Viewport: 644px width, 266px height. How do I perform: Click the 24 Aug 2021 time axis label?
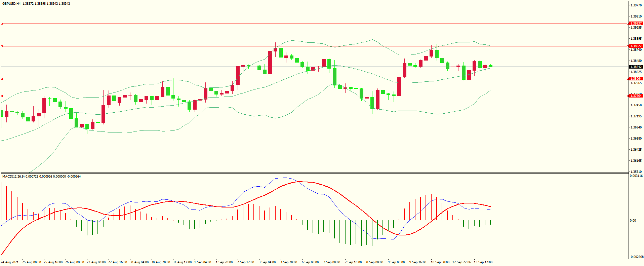tap(10, 262)
